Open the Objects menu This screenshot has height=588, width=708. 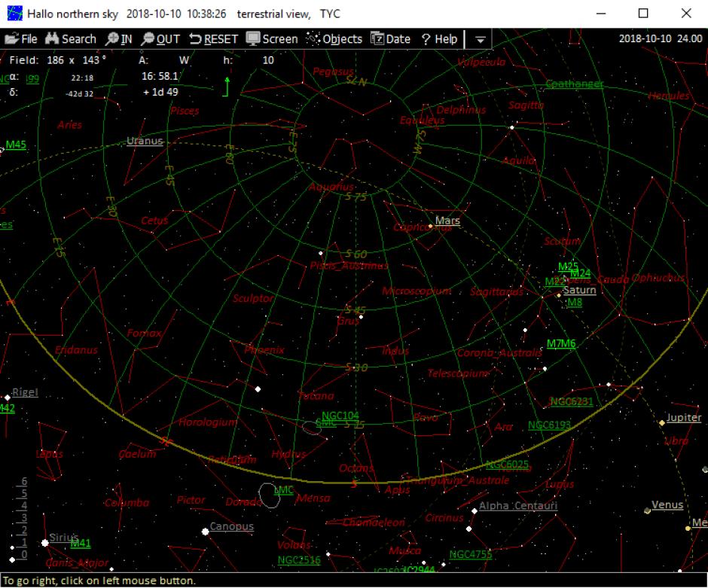point(334,39)
